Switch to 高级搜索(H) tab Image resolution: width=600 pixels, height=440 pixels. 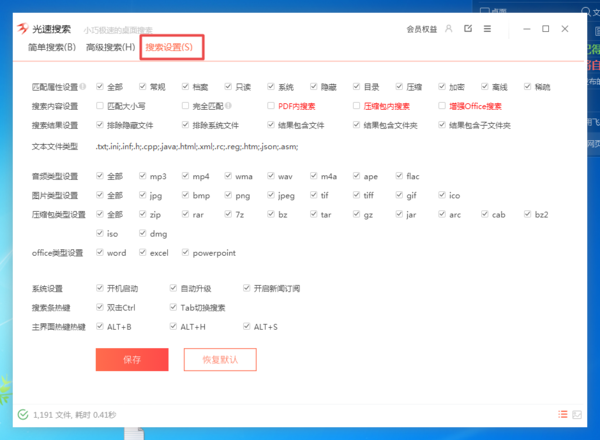[x=111, y=47]
